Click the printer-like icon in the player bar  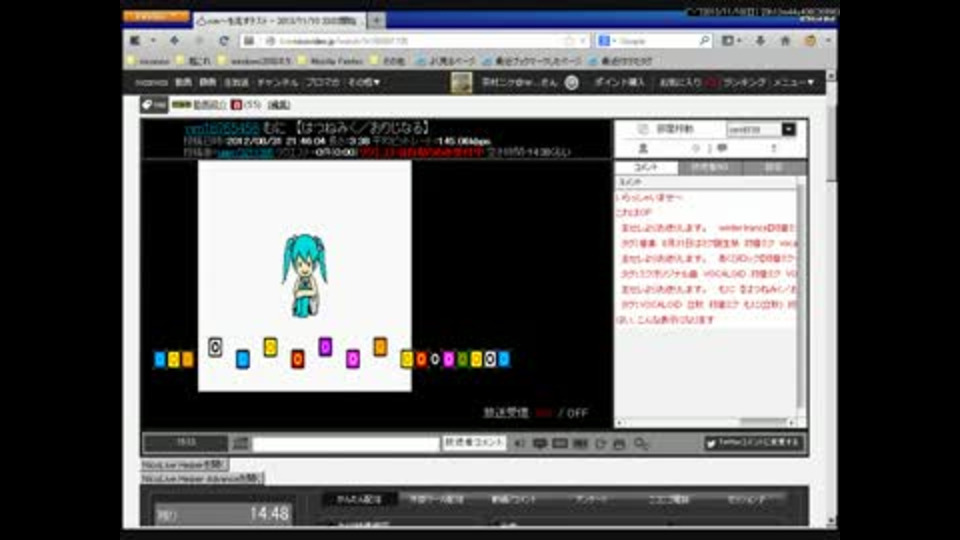click(619, 443)
